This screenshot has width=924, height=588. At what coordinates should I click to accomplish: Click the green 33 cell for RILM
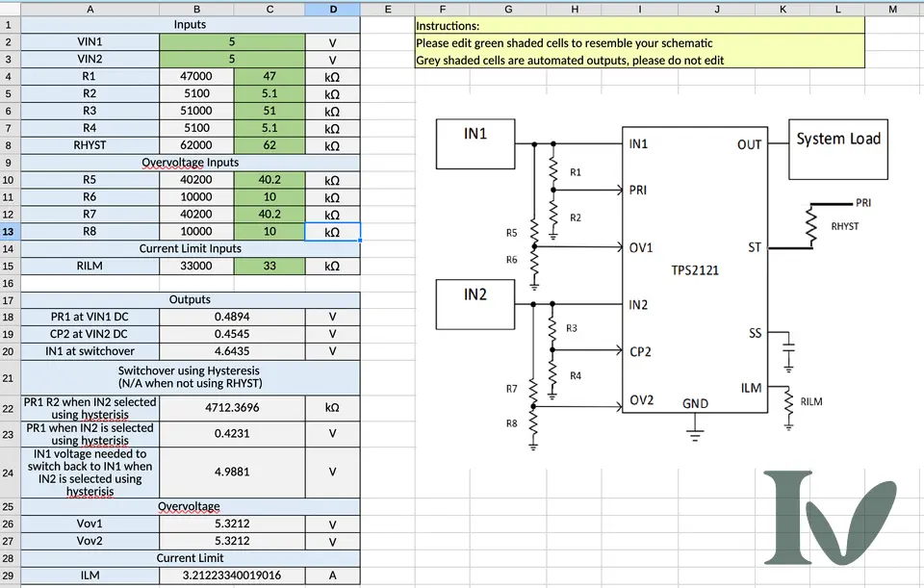269,266
